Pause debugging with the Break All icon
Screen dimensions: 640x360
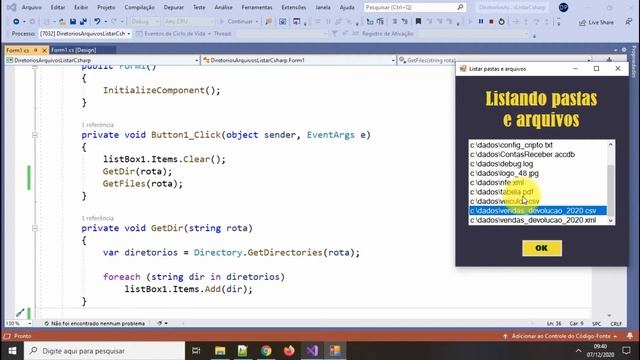(481, 21)
